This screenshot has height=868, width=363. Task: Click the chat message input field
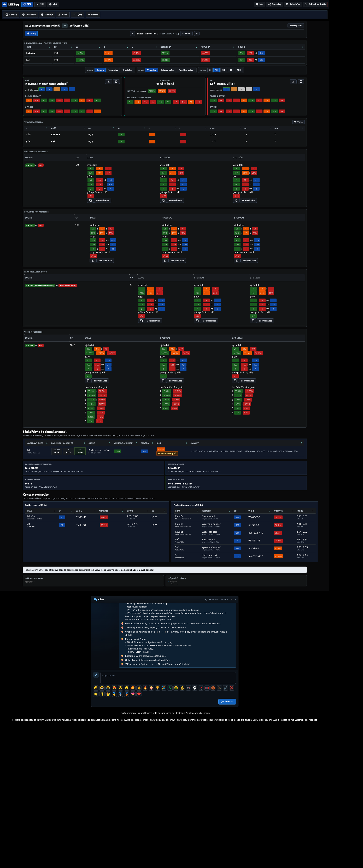point(168,678)
